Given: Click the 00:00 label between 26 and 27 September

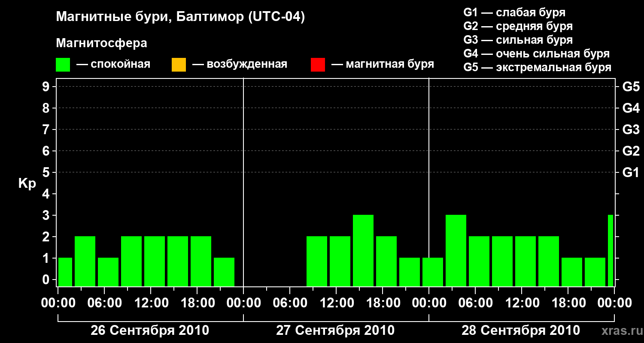Looking at the screenshot, I should pos(243,303).
